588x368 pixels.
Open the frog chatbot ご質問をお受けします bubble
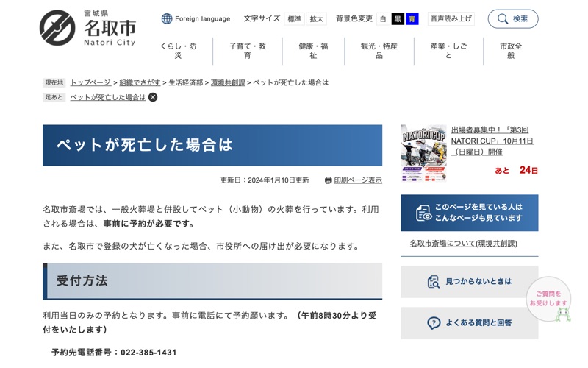click(x=549, y=300)
